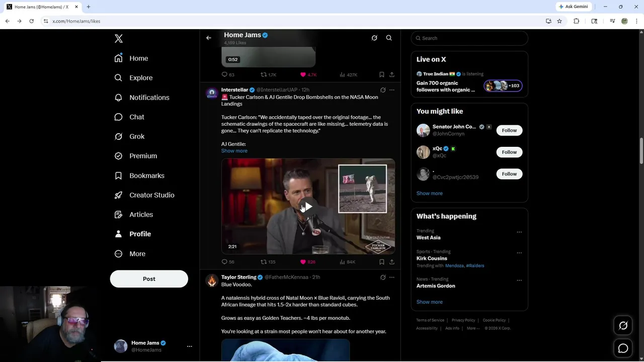The image size is (644, 362).
Task: Click the X logo in sidebar
Action: [x=119, y=39]
